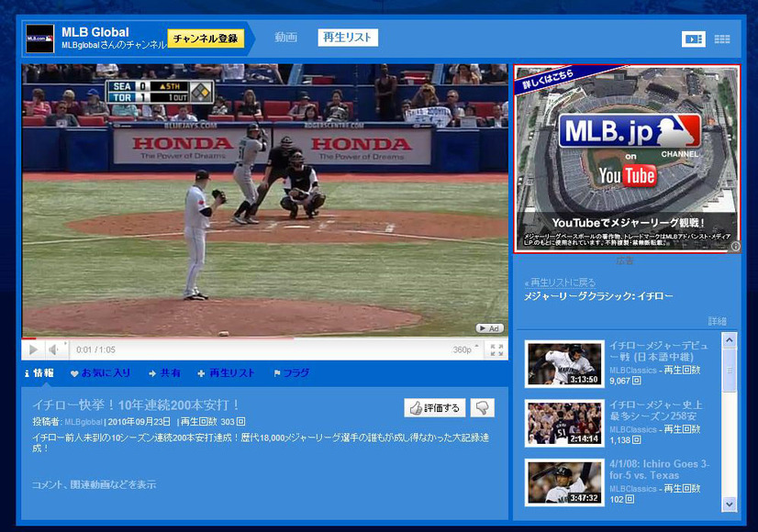The width and height of the screenshot is (758, 532).
Task: Mute the video with the speaker icon
Action: [x=53, y=349]
